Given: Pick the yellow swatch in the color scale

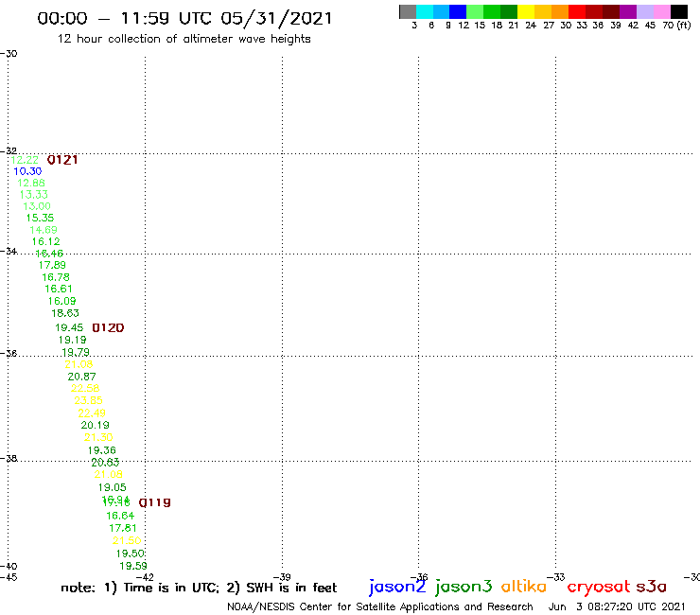Looking at the screenshot, I should pos(526,11).
